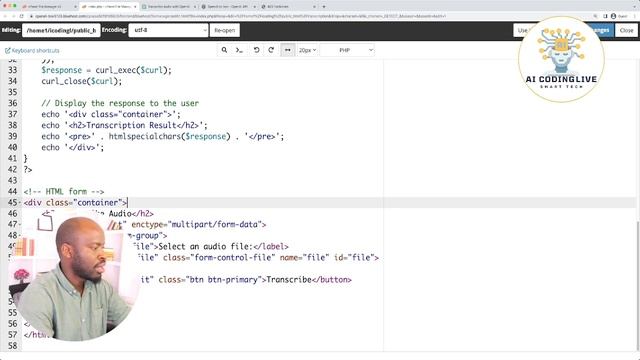Click the 'Select an audio file:' label text
The width and height of the screenshot is (640, 360).
click(x=205, y=247)
